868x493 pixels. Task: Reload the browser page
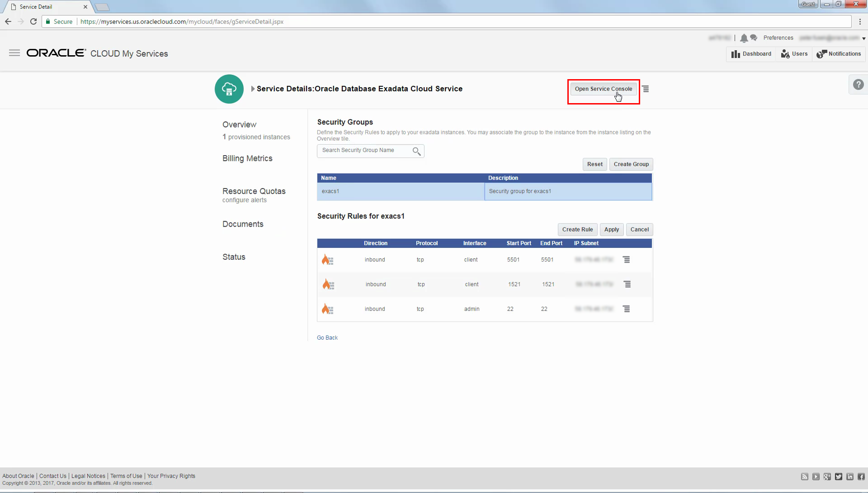pyautogui.click(x=33, y=22)
